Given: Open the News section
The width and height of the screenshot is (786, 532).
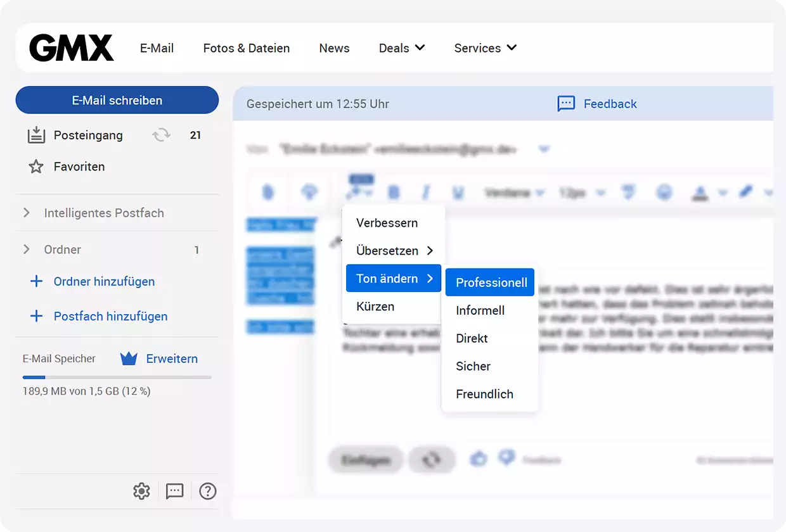Looking at the screenshot, I should click(335, 48).
